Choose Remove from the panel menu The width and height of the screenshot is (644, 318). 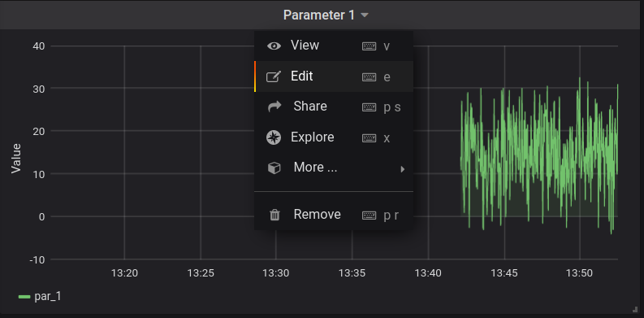coord(334,215)
